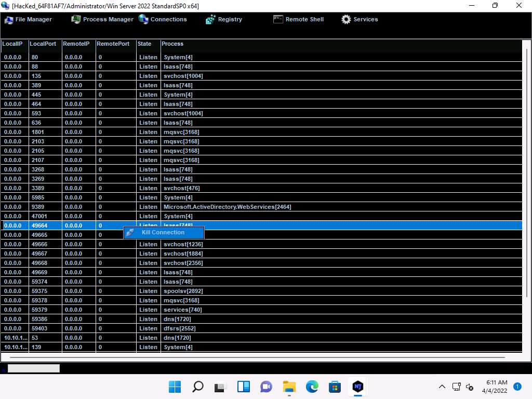Select the Microsoft.ActiveDirectory.WebServices[2464] row
This screenshot has width=532, height=399.
[x=227, y=207]
